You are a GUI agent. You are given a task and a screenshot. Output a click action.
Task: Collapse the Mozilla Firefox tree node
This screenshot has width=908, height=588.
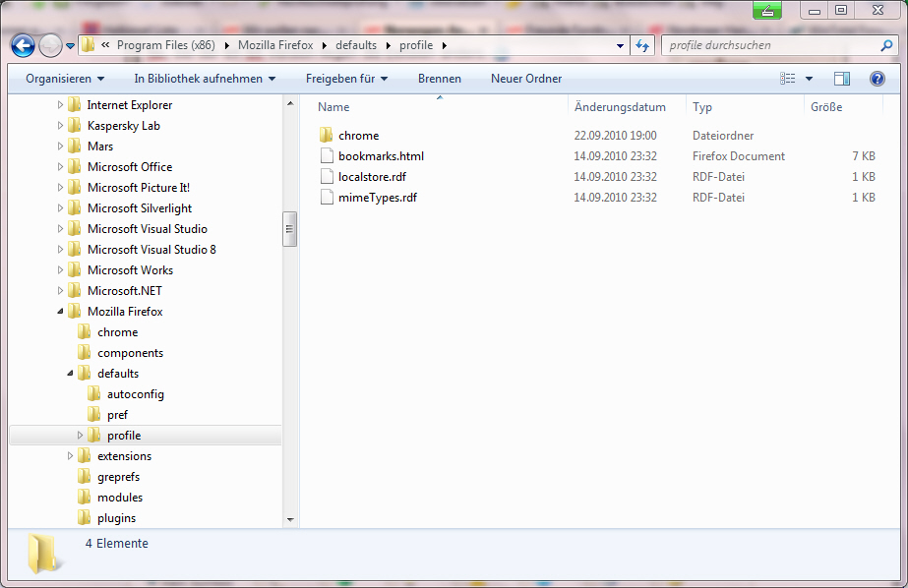60,312
